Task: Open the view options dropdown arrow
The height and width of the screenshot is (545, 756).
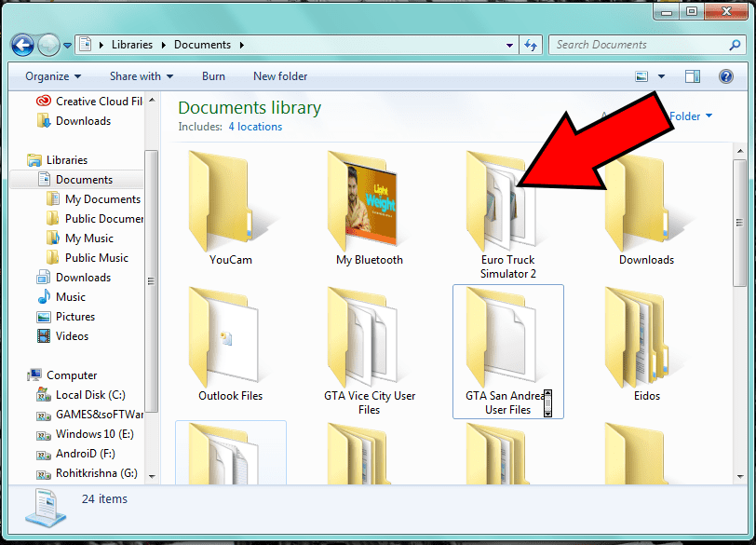Action: [661, 76]
